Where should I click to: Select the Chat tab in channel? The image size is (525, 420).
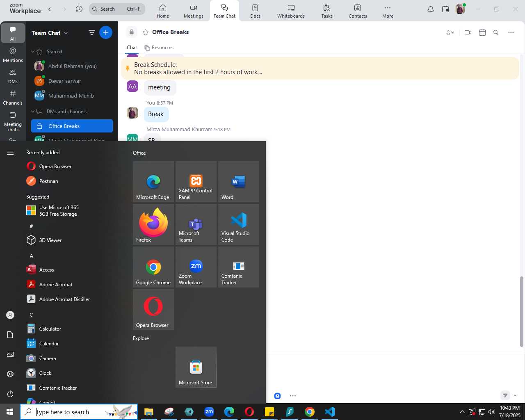point(132,48)
